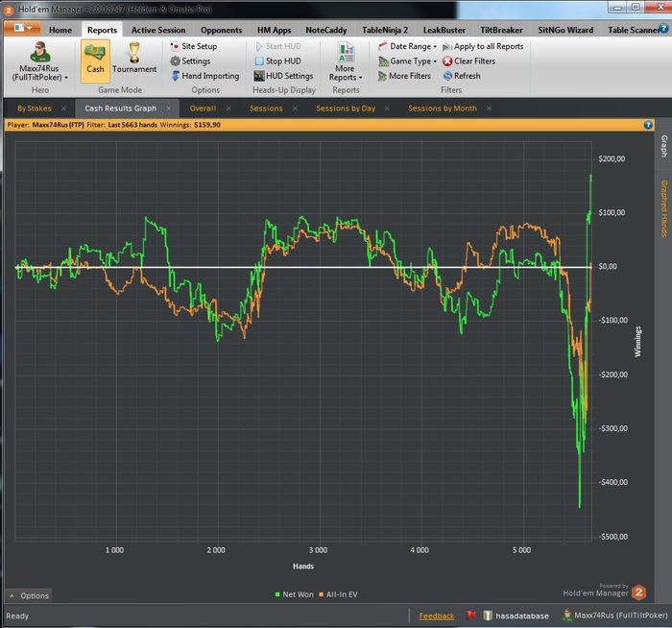Close the Sessions by Day tab

point(387,109)
